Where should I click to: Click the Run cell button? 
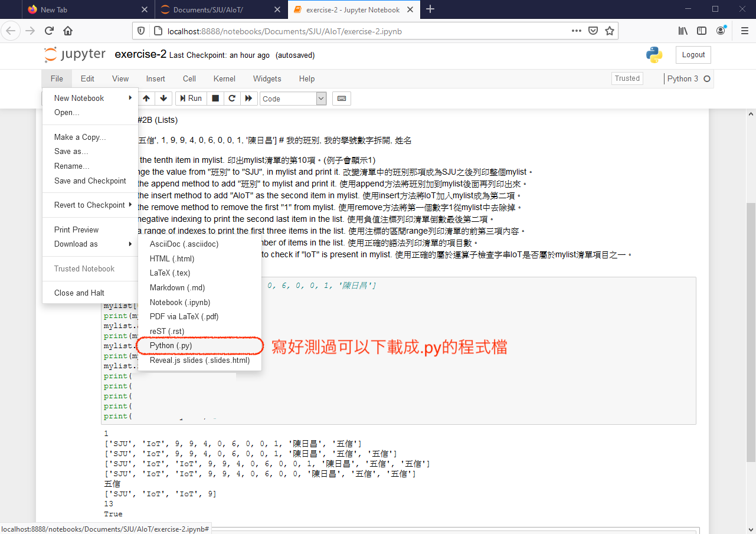coord(191,99)
